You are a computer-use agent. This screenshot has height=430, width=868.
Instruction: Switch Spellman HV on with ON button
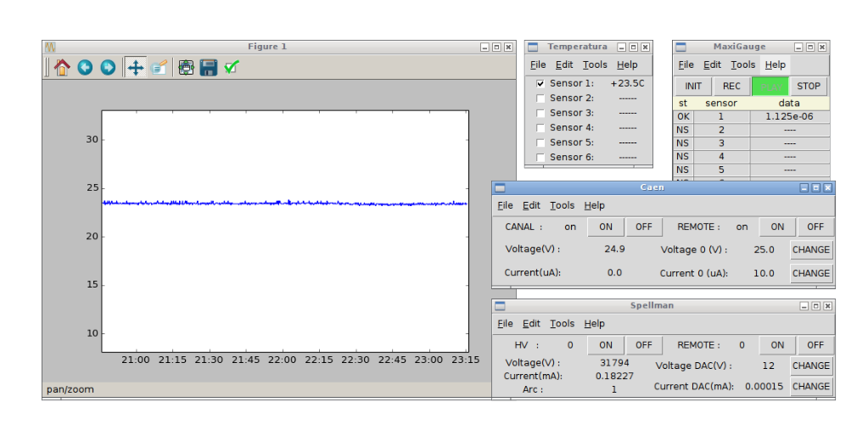click(x=606, y=345)
